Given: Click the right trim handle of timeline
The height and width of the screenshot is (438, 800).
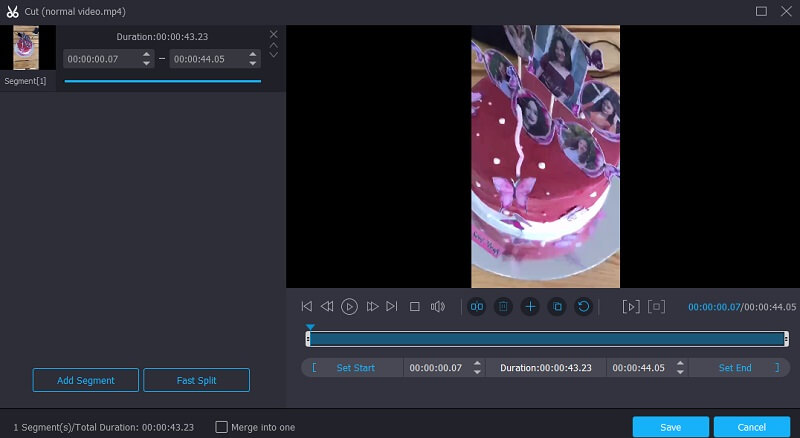Looking at the screenshot, I should coord(786,339).
